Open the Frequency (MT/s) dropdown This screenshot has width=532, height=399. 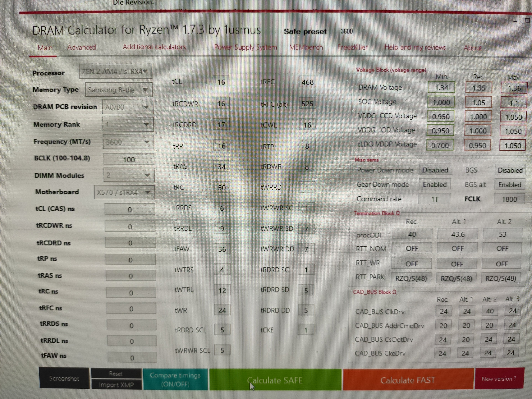[x=128, y=142]
